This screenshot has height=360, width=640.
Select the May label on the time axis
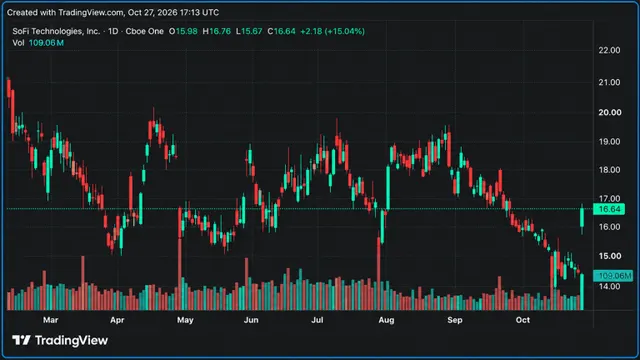tap(185, 320)
